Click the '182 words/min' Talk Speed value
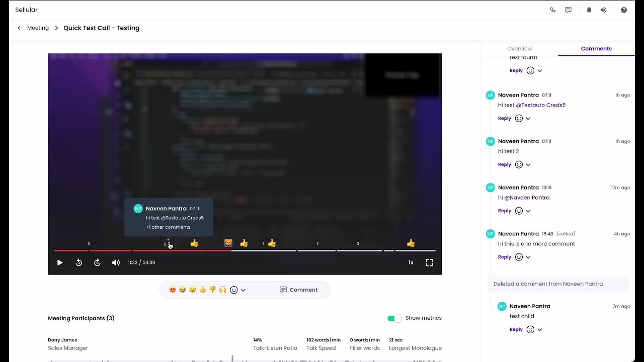Screen dimensions: 644x362 click(324, 340)
